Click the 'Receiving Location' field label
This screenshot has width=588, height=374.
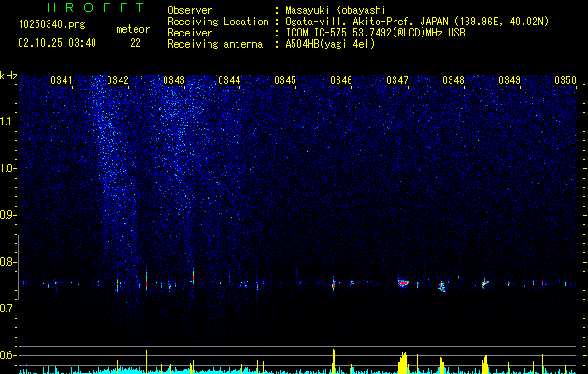(x=218, y=22)
